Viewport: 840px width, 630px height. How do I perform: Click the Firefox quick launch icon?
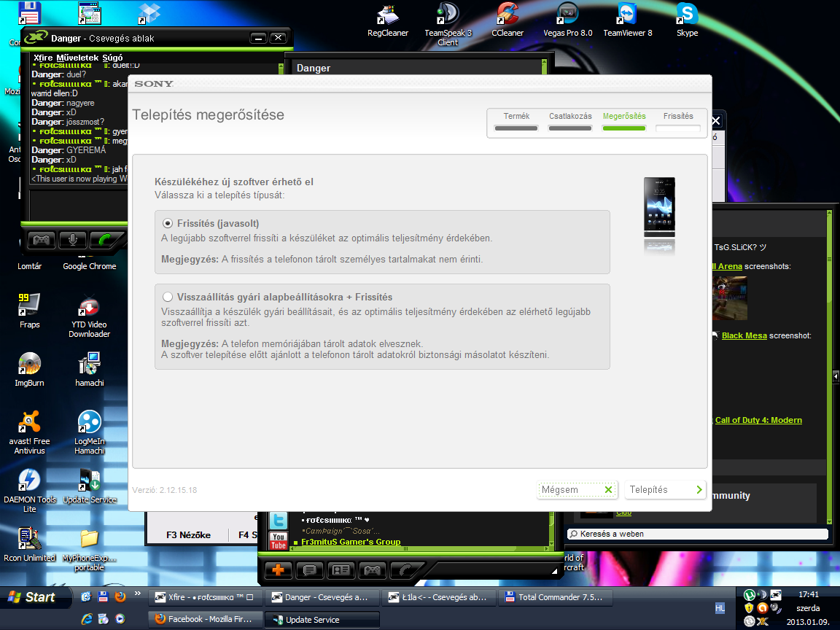(120, 596)
